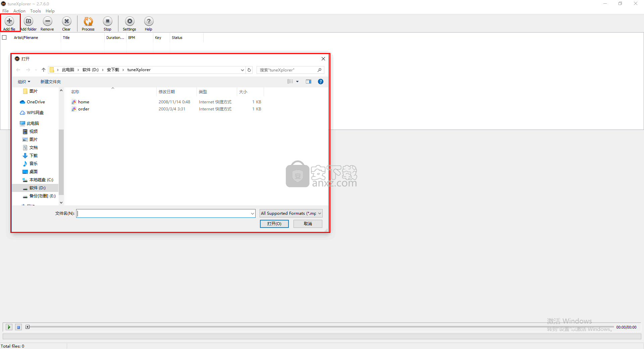Select 此电脑 in the navigation tree
This screenshot has width=644, height=349.
pyautogui.click(x=33, y=123)
